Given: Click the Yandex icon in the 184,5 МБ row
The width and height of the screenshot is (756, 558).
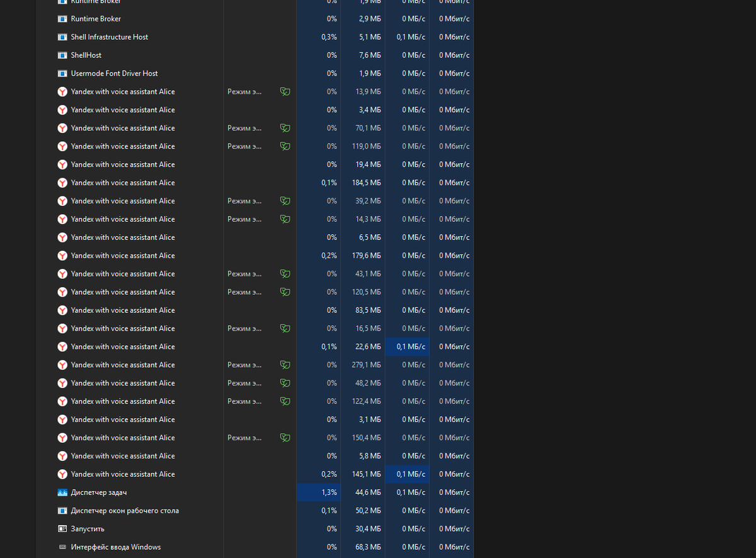Looking at the screenshot, I should [62, 183].
